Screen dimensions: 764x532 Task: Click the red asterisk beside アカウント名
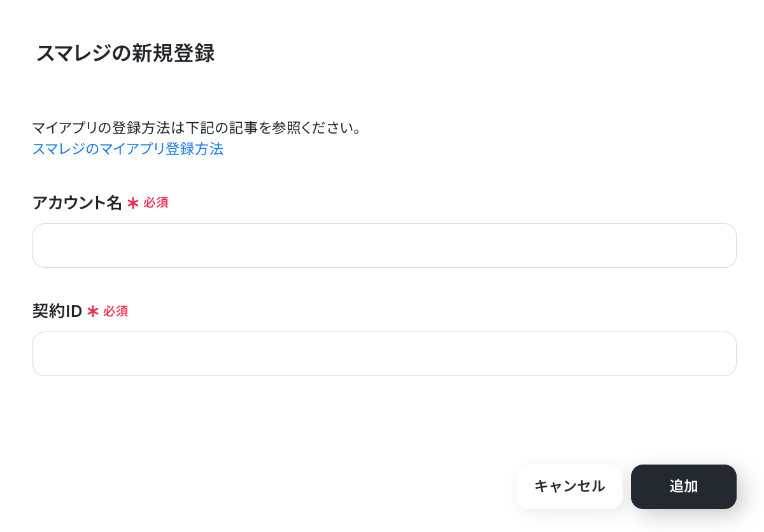click(x=132, y=203)
